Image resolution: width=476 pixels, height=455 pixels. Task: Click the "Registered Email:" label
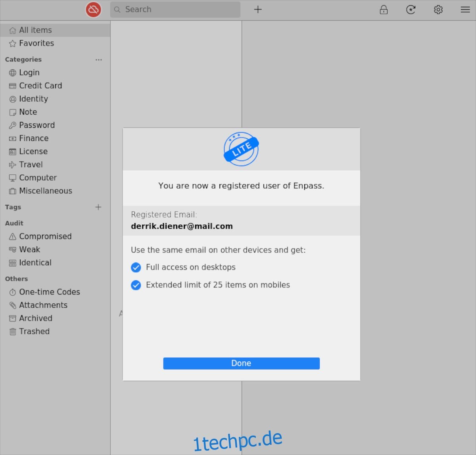[164, 215]
